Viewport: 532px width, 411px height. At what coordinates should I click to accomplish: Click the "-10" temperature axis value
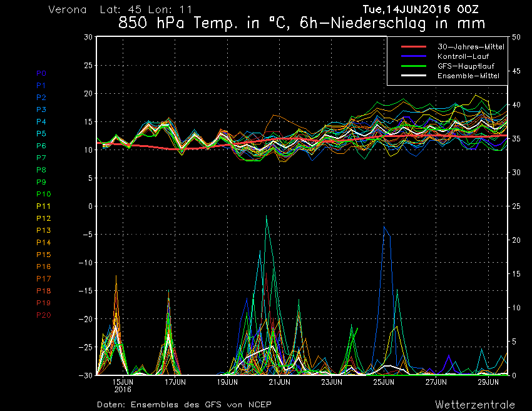(x=86, y=263)
